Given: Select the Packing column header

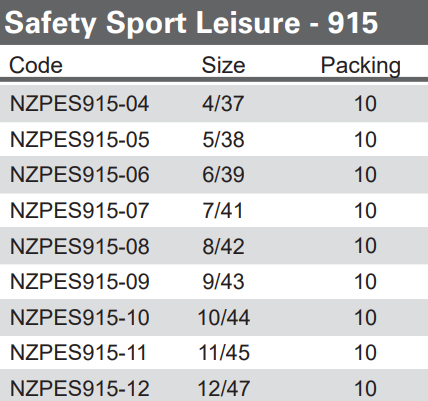Looking at the screenshot, I should tap(361, 66).
